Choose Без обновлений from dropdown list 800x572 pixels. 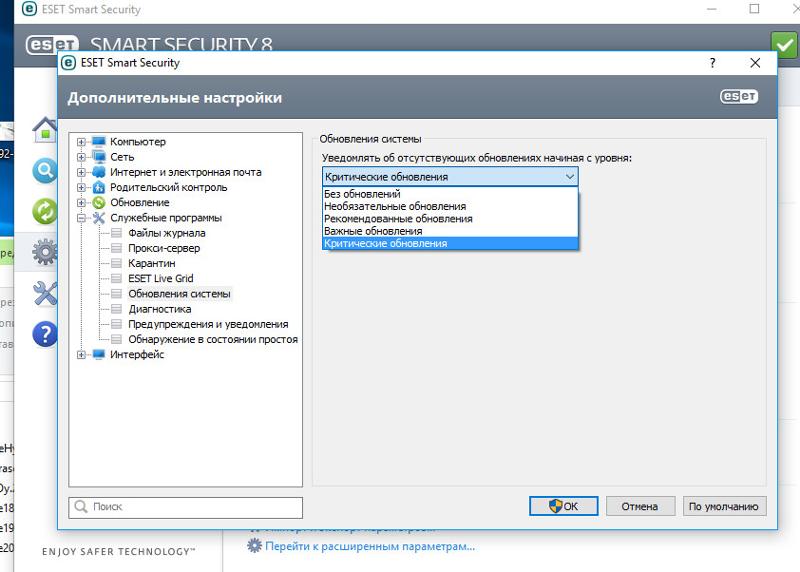(450, 194)
